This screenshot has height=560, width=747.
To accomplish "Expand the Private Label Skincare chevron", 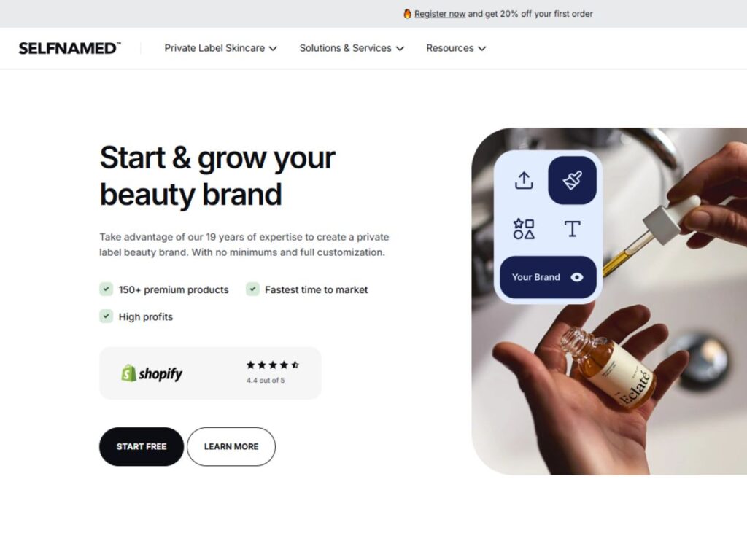I will point(273,49).
